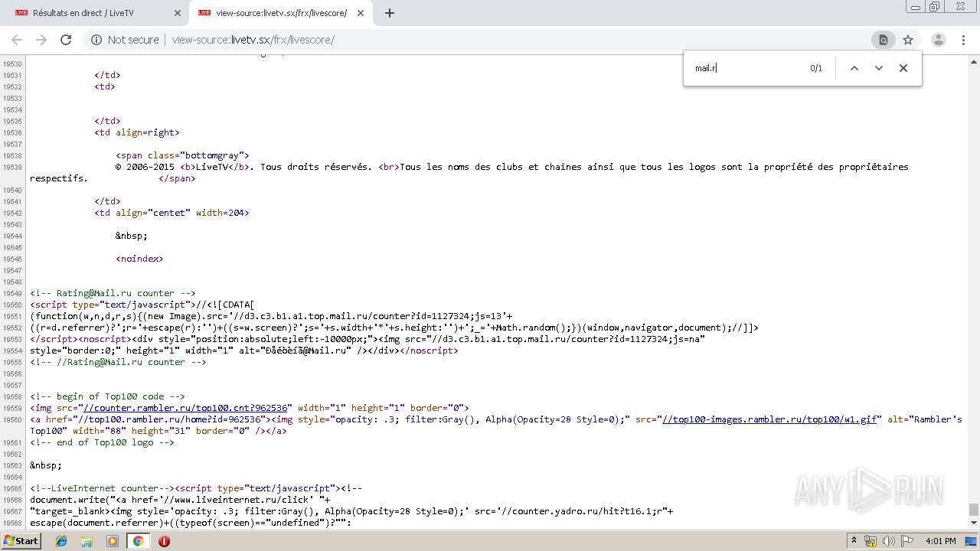Viewport: 980px width, 551px height.
Task: Open the Windows Start menu
Action: [x=21, y=541]
